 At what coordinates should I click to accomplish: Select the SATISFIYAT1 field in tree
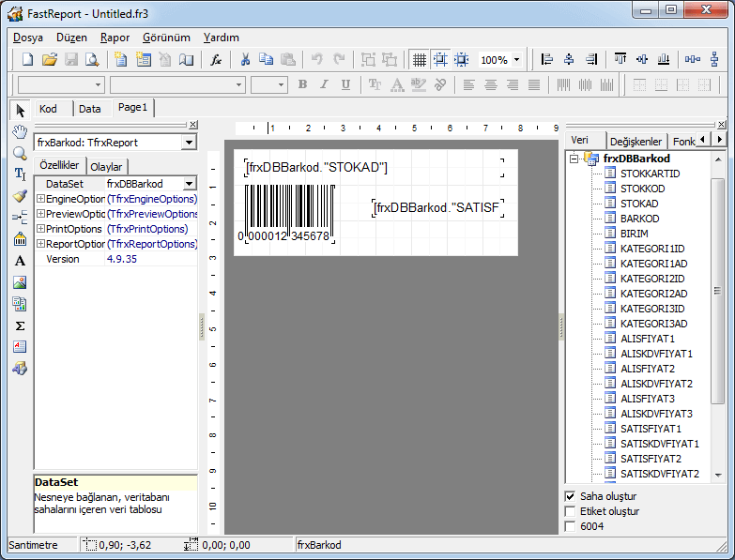[x=651, y=429]
